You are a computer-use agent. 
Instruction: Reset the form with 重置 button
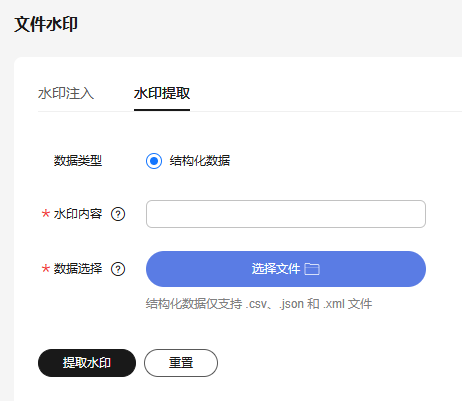point(181,363)
